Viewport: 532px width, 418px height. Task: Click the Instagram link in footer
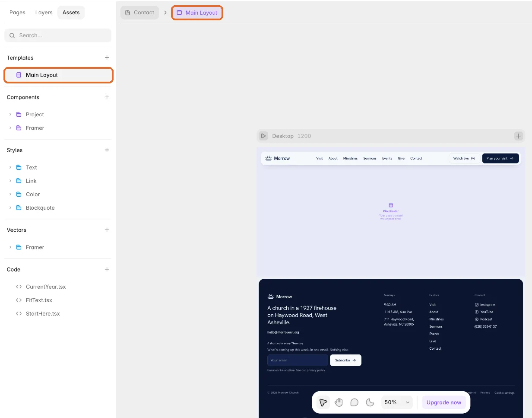click(x=485, y=305)
